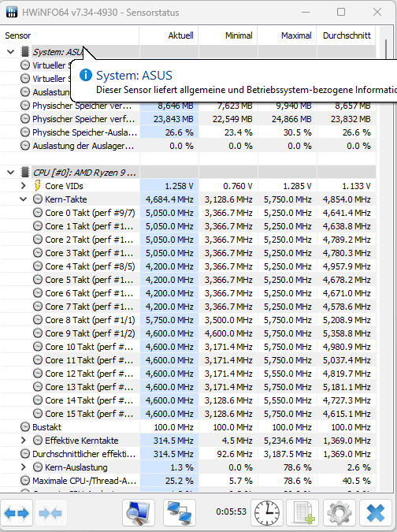The image size is (397, 532).
Task: Click the Durchschnitt column header
Action: pyautogui.click(x=346, y=35)
